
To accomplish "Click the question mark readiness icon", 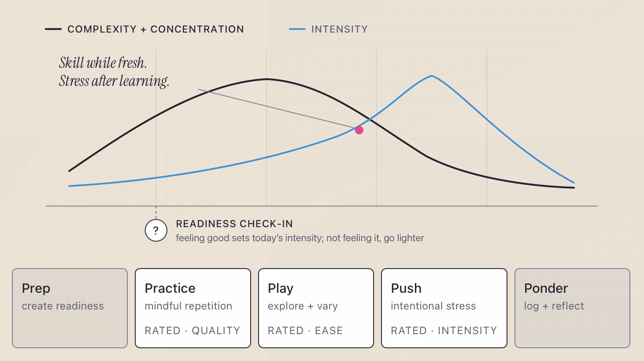I will tap(156, 230).
